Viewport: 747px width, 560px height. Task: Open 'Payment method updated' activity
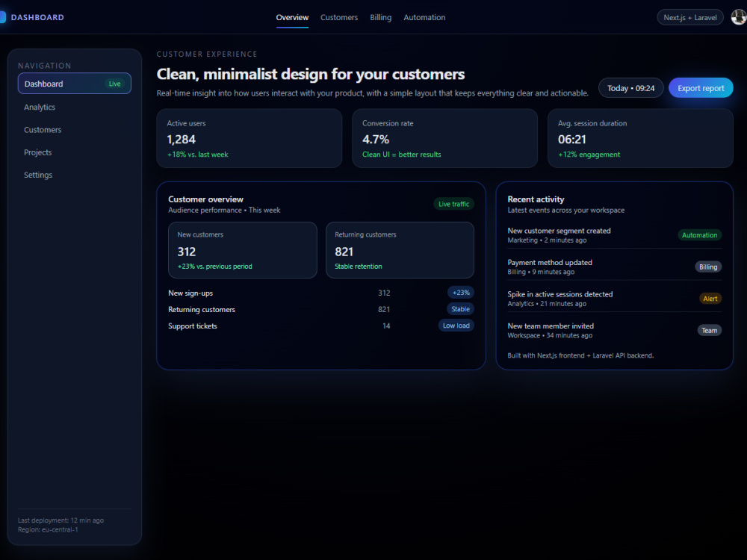tap(615, 267)
